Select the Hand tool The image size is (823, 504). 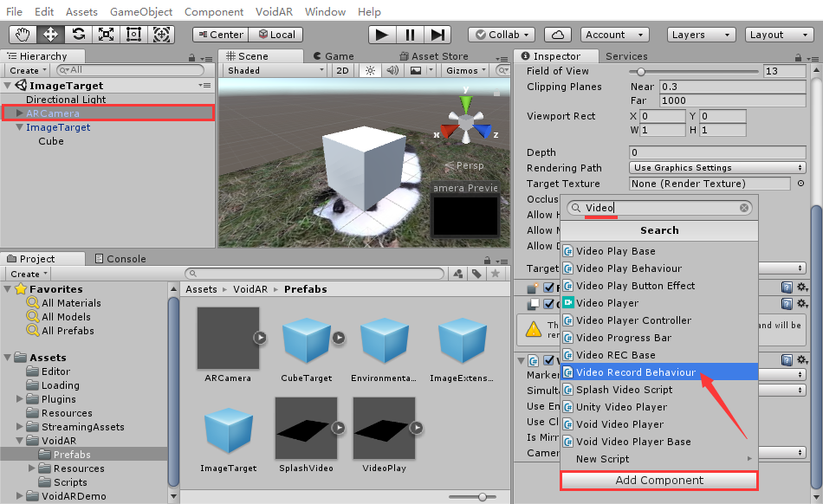(23, 35)
